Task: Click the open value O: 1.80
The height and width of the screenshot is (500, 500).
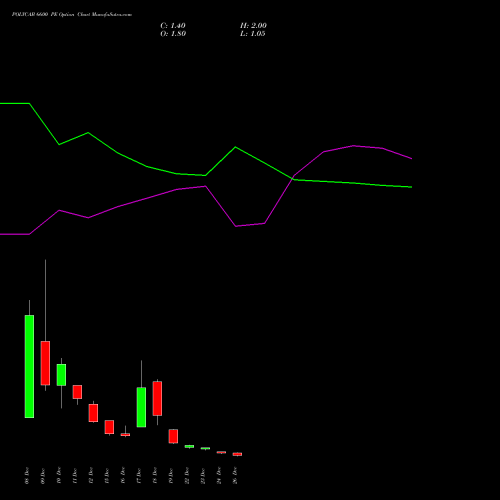Action: pyautogui.click(x=173, y=34)
